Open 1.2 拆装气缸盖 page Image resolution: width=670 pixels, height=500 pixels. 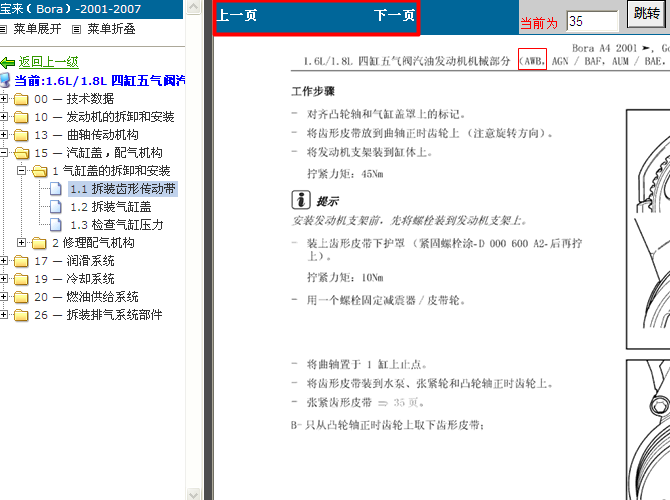coord(111,207)
